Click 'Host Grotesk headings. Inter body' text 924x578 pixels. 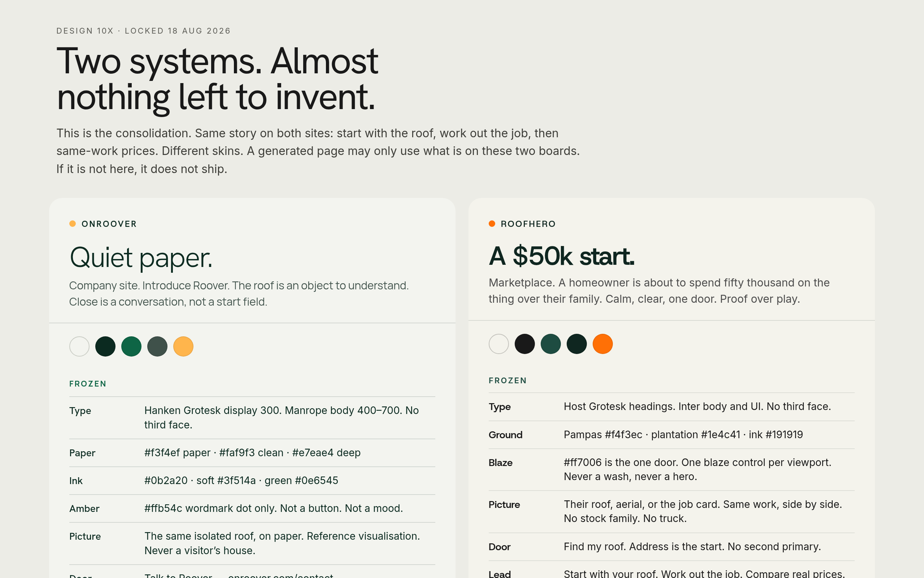pos(697,406)
